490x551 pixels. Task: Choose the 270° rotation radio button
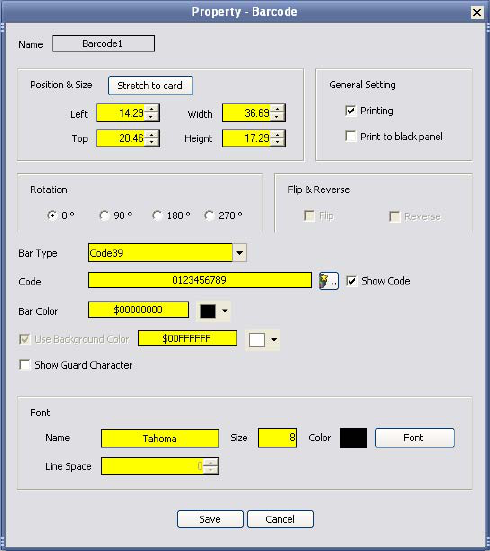click(x=209, y=215)
